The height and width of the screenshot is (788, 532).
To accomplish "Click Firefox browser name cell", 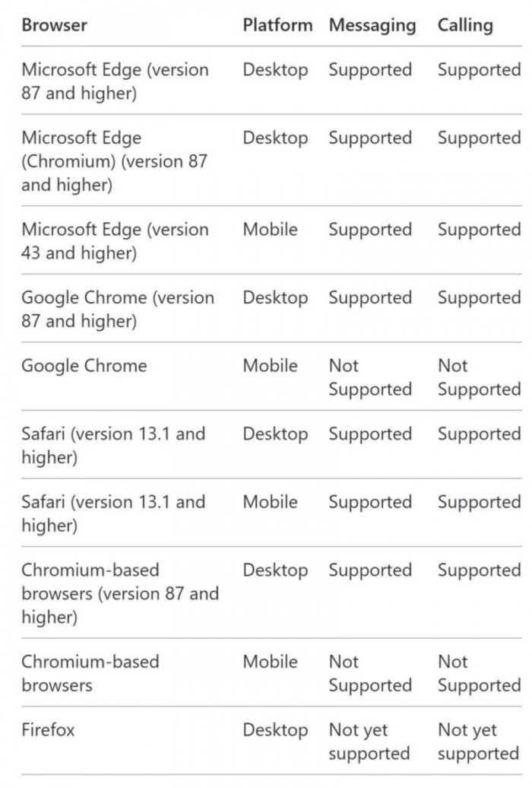I will coord(48,729).
